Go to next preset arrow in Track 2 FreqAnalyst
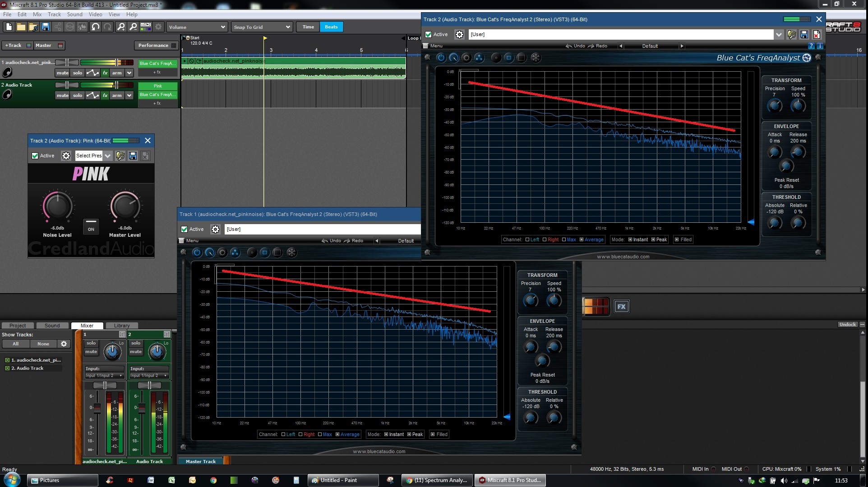 tap(682, 46)
